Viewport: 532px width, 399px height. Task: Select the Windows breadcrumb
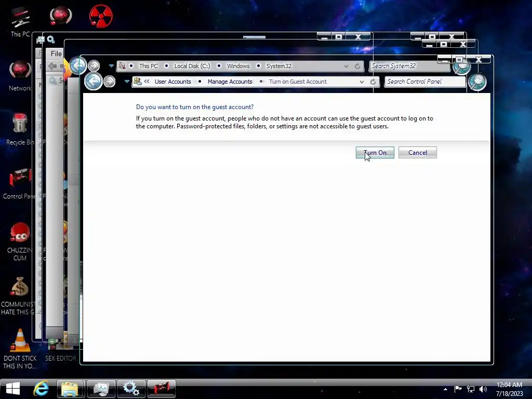pos(238,66)
